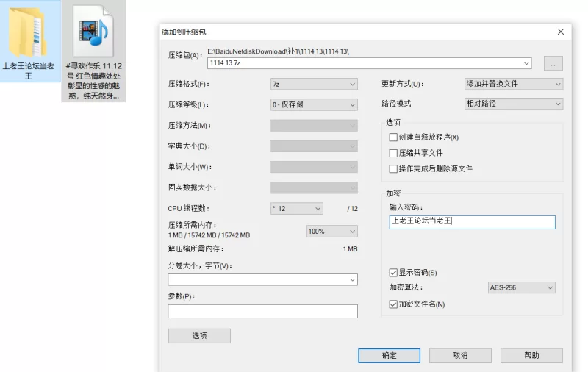The image size is (588, 372).
Task: Select the #寻欢作乐 video file icon
Action: 93,31
